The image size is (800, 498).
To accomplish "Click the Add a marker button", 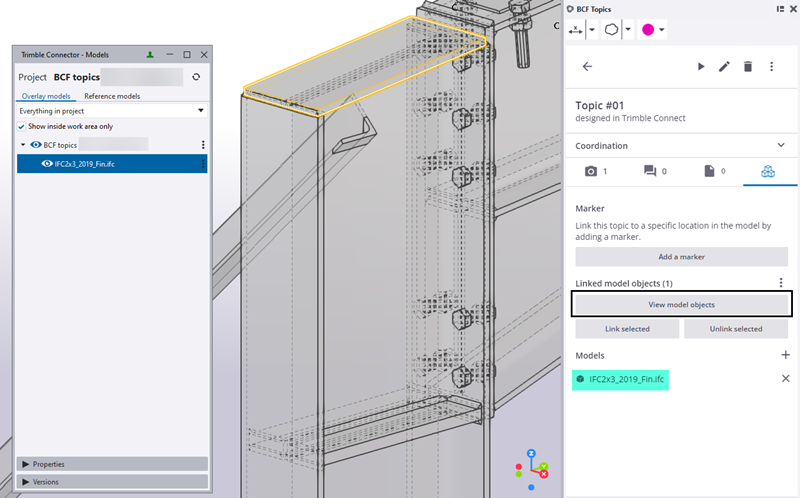I will (x=681, y=257).
